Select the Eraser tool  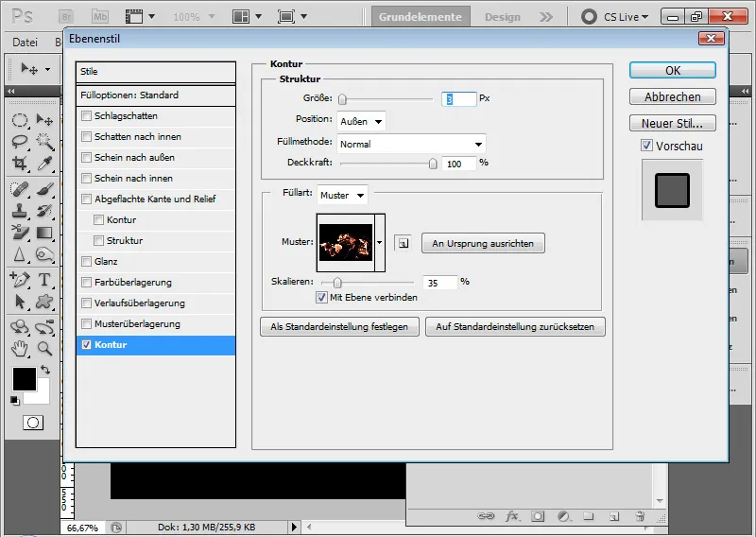coord(19,233)
